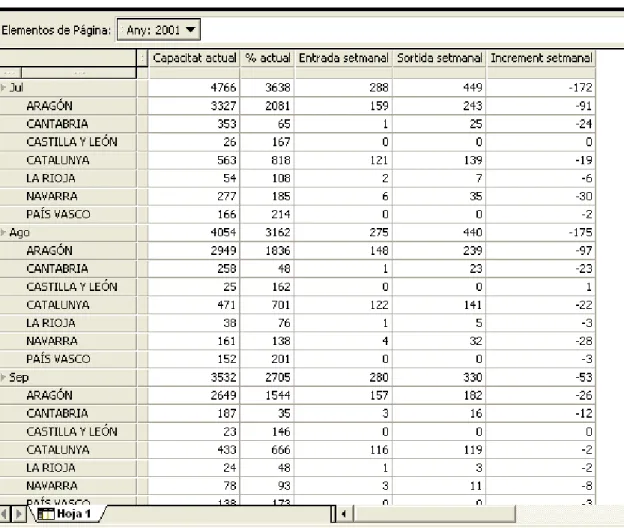Select NAVARRA row under Jul
The width and height of the screenshot is (624, 528).
pos(68,196)
